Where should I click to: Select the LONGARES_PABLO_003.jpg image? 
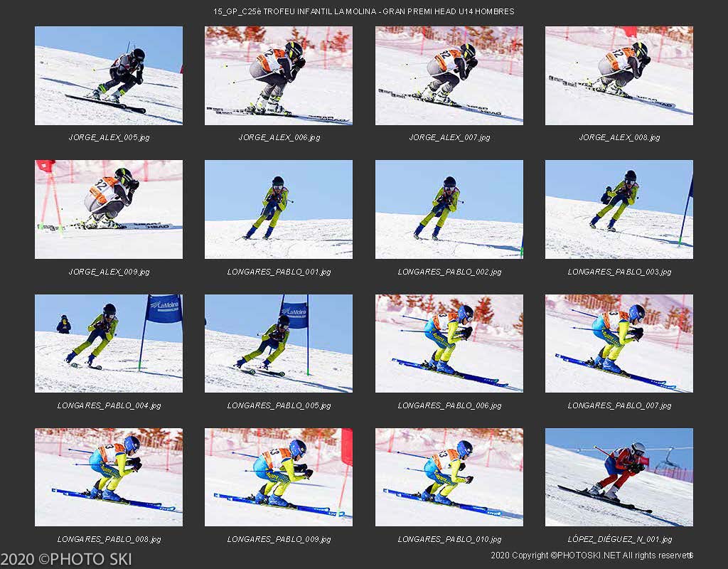[619, 210]
